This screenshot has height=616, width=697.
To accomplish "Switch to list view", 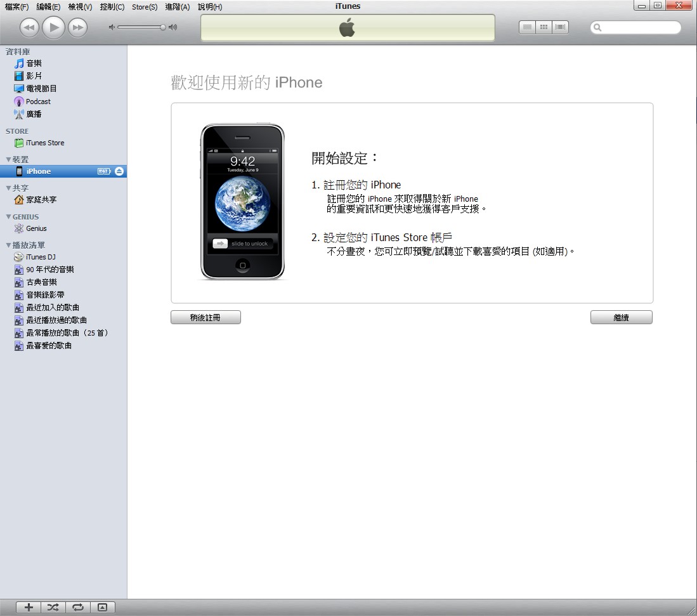I will click(527, 27).
